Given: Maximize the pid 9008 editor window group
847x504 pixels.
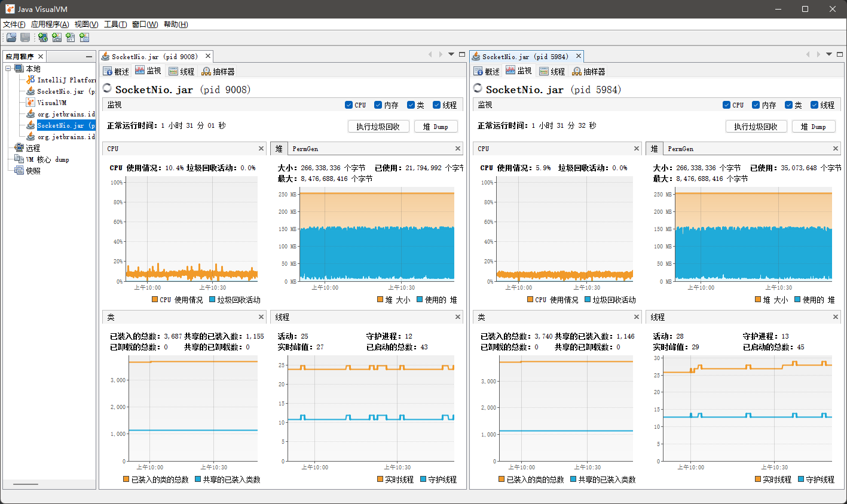Looking at the screenshot, I should 462,54.
